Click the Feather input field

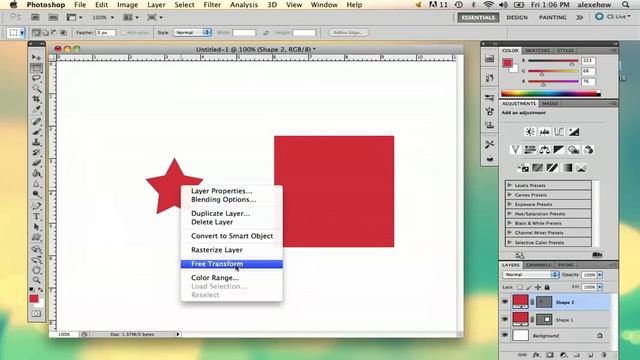[x=105, y=33]
